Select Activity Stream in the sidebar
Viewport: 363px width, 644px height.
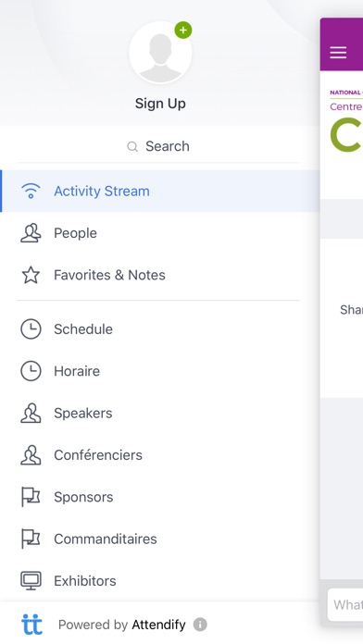click(x=160, y=191)
